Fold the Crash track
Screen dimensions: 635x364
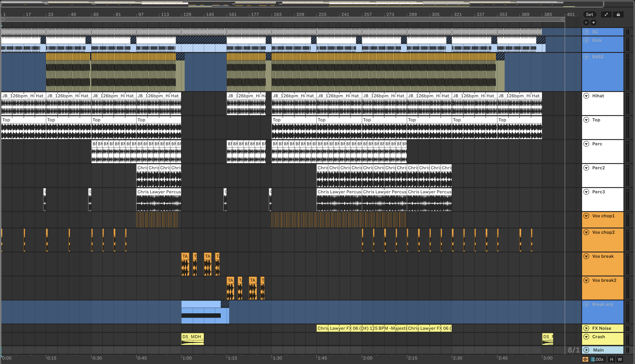pos(586,337)
